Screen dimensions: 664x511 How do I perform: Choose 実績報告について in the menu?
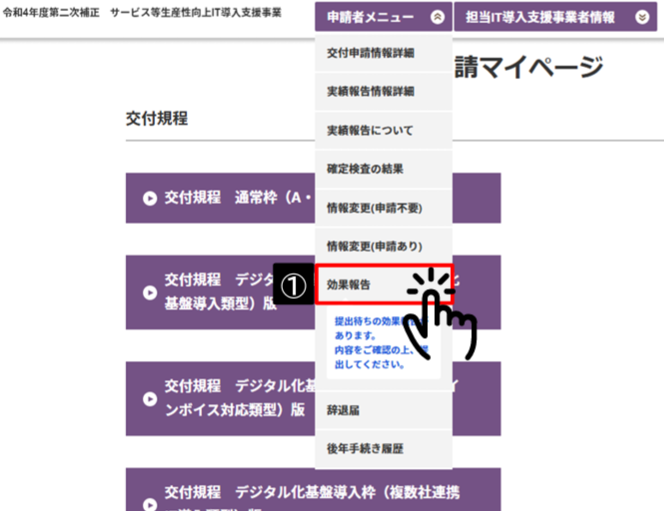369,130
